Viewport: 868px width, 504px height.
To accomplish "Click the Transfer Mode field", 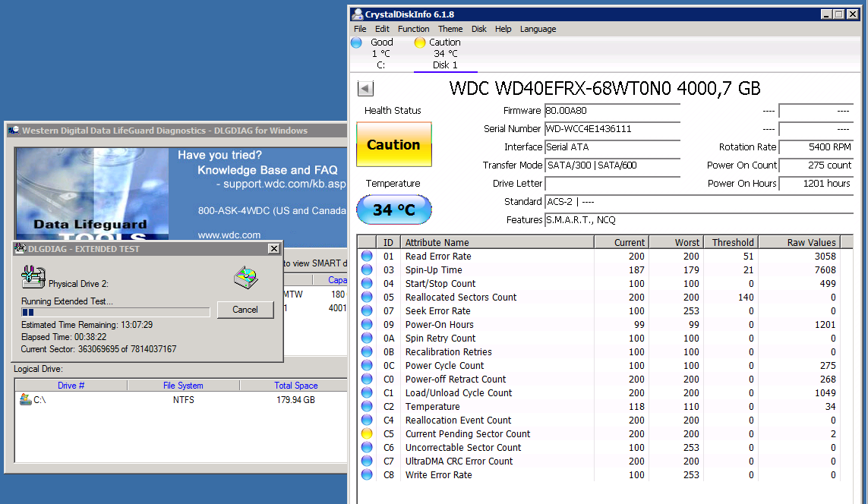I will coord(611,165).
